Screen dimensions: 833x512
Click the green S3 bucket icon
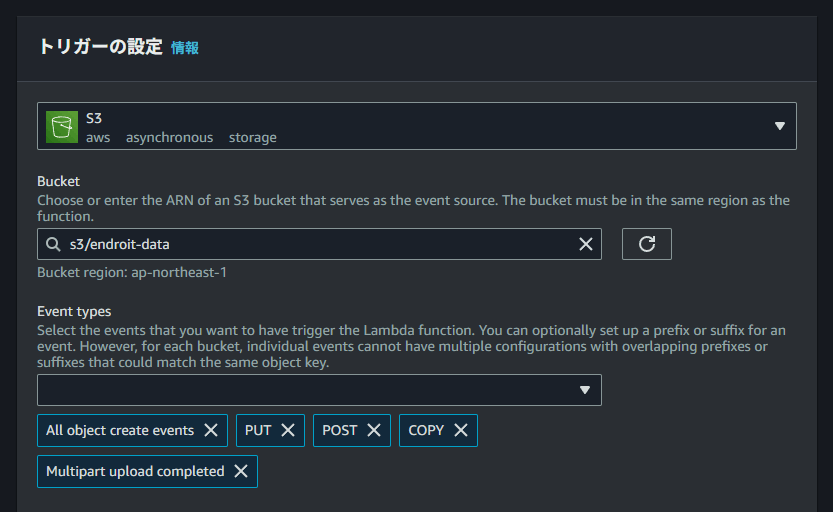click(x=62, y=127)
